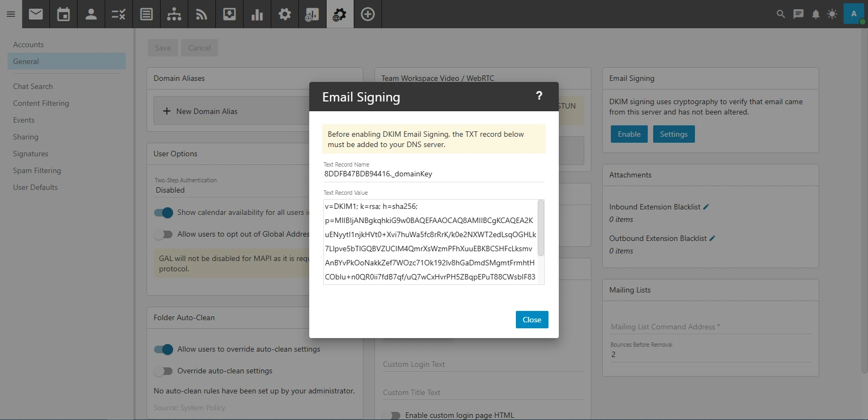Open the search magnifier icon
Image resolution: width=868 pixels, height=420 pixels.
tap(781, 14)
